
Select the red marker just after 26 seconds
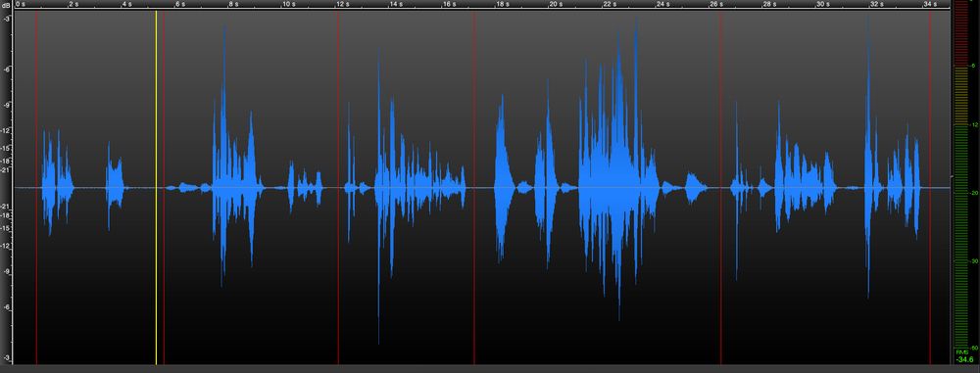pos(720,187)
